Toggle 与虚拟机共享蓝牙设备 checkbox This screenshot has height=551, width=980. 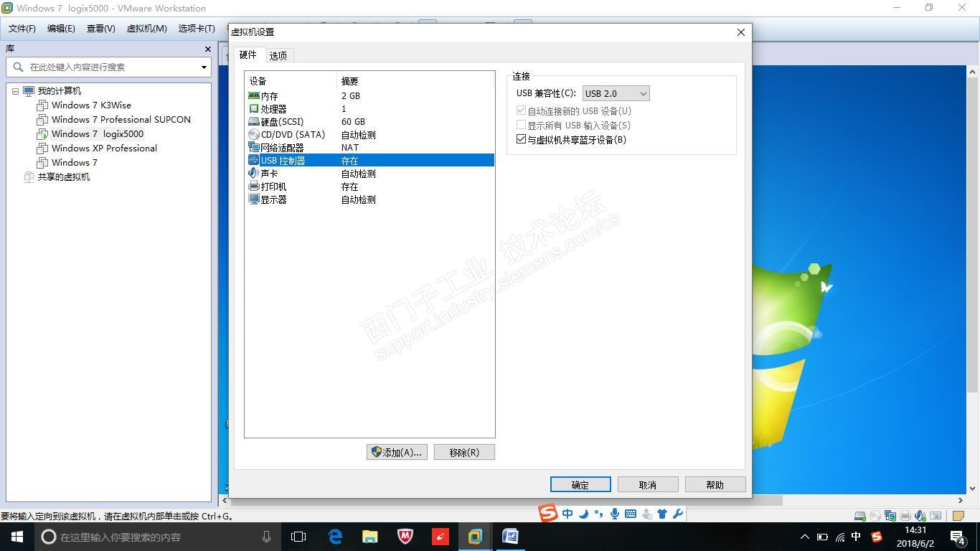(x=522, y=139)
